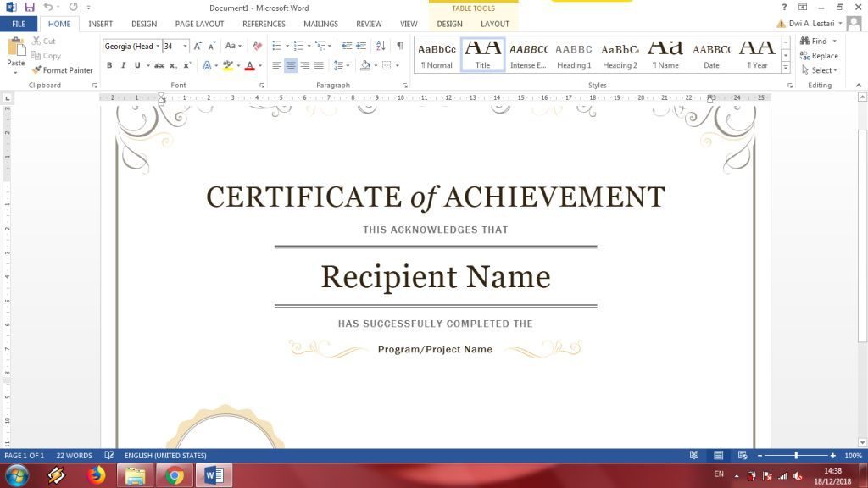Click the Clear All Formatting eraser icon
Viewport: 868px width, 488px height.
pos(258,46)
